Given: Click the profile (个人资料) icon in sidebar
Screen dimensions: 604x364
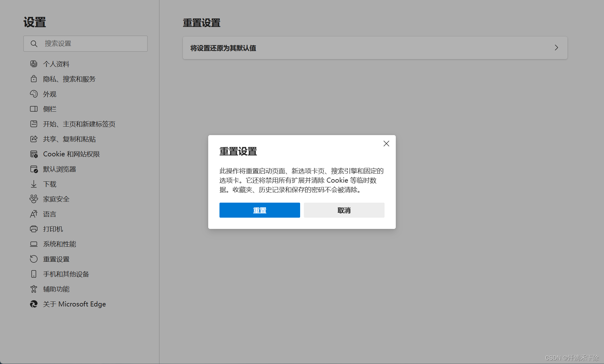Looking at the screenshot, I should [34, 64].
